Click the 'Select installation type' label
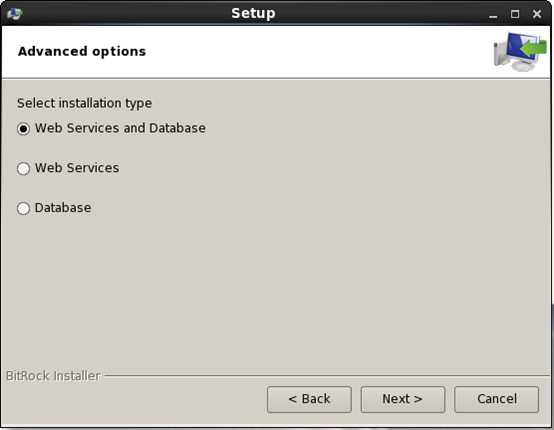Image resolution: width=554 pixels, height=430 pixels. 84,103
